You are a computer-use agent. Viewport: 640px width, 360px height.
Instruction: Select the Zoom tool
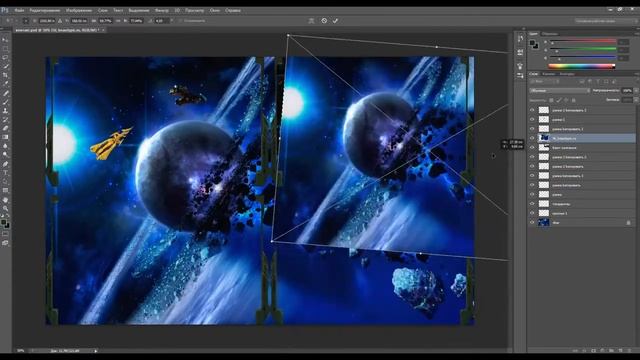[5, 208]
